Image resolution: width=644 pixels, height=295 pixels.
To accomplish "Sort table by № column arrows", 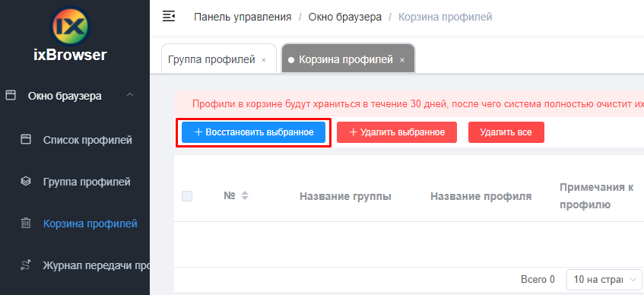I will pyautogui.click(x=245, y=196).
